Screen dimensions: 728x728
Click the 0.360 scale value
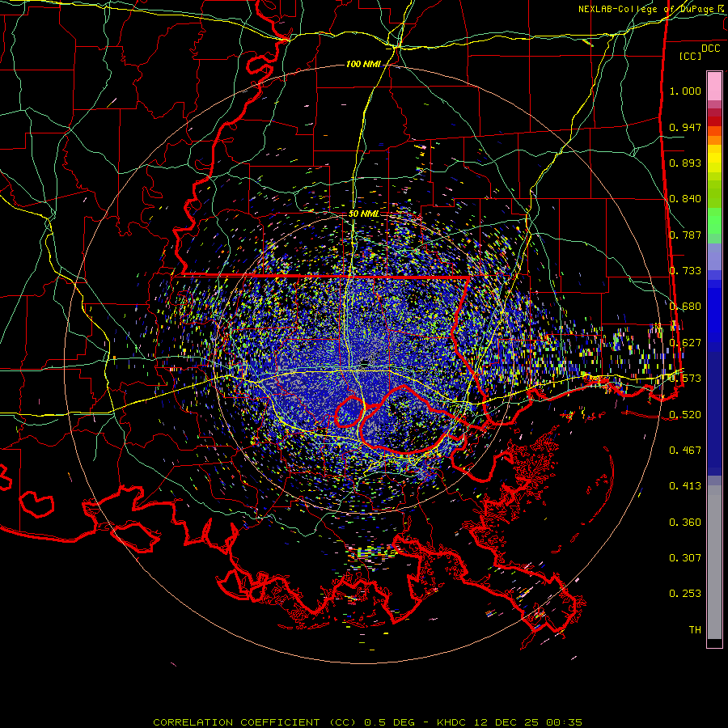[685, 523]
